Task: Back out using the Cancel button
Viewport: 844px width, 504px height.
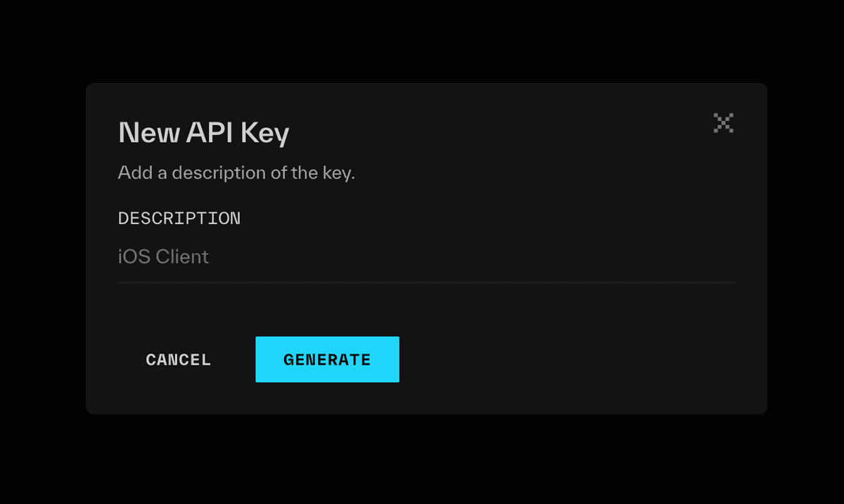Action: [x=178, y=360]
